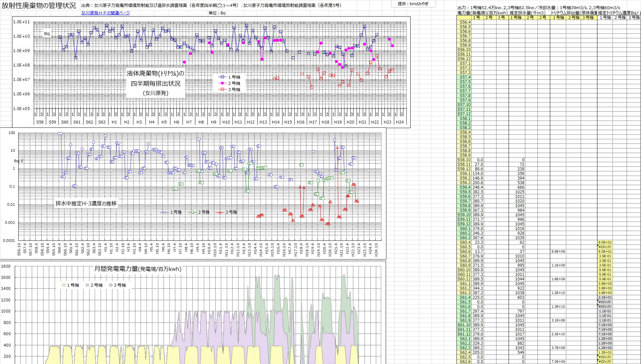Click the 0.0001 axis value on middle chart
The height and width of the screenshot is (364, 641).
(x=9, y=240)
